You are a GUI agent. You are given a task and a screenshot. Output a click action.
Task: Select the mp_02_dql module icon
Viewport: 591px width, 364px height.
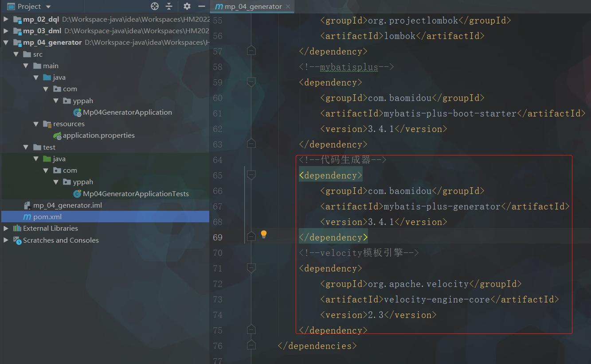pyautogui.click(x=17, y=19)
